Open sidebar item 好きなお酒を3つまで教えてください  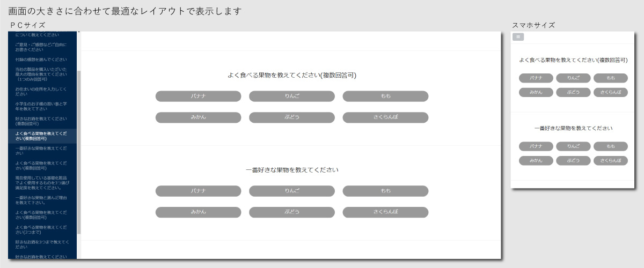click(x=41, y=244)
